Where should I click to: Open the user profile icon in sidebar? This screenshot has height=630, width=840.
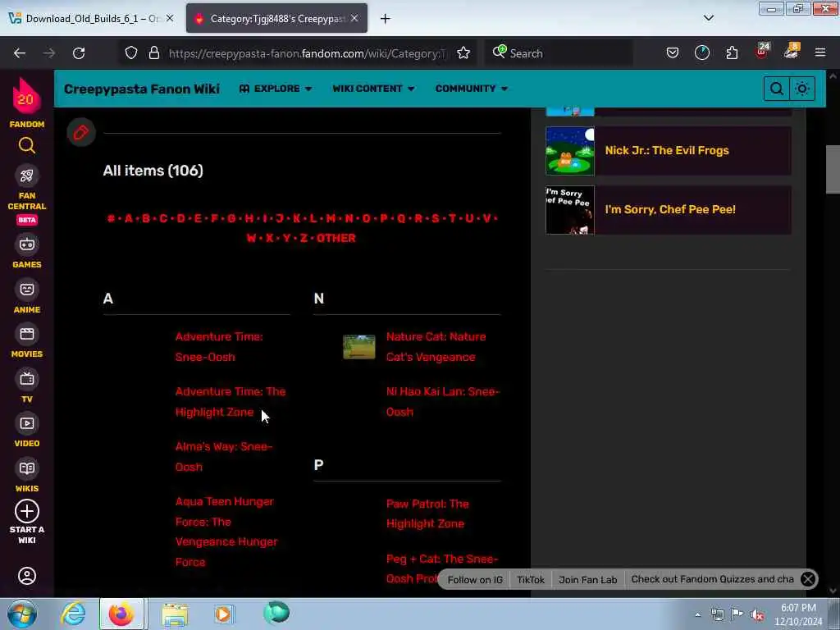click(x=27, y=576)
